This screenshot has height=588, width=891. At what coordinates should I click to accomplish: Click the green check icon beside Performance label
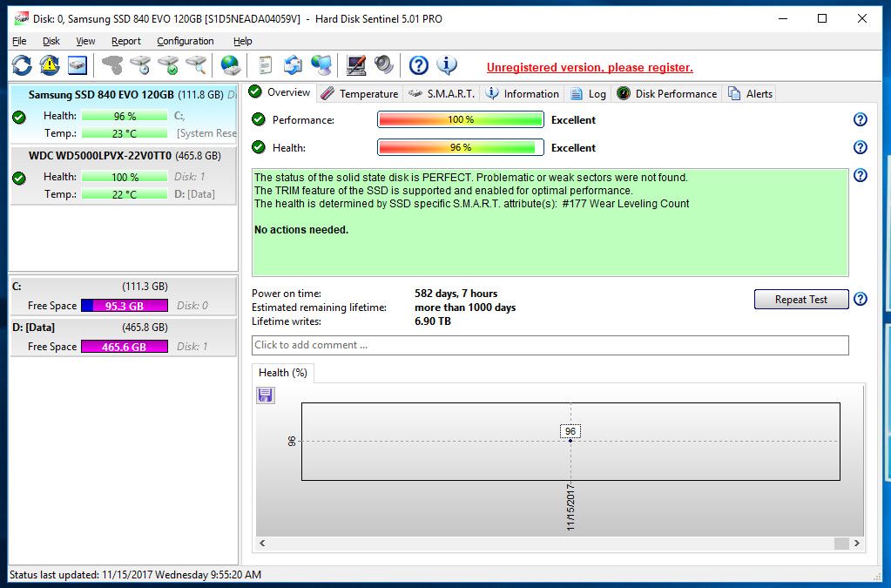[259, 119]
